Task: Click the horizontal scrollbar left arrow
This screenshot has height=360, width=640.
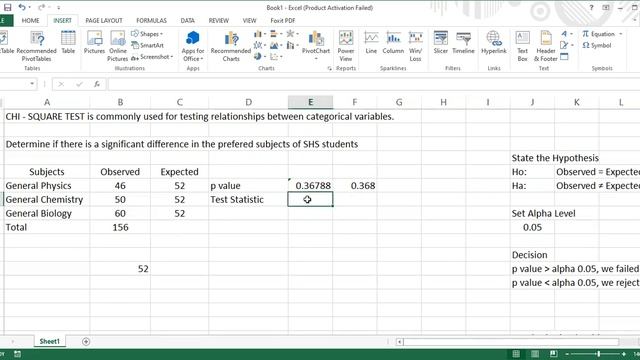Action: click(x=400, y=342)
